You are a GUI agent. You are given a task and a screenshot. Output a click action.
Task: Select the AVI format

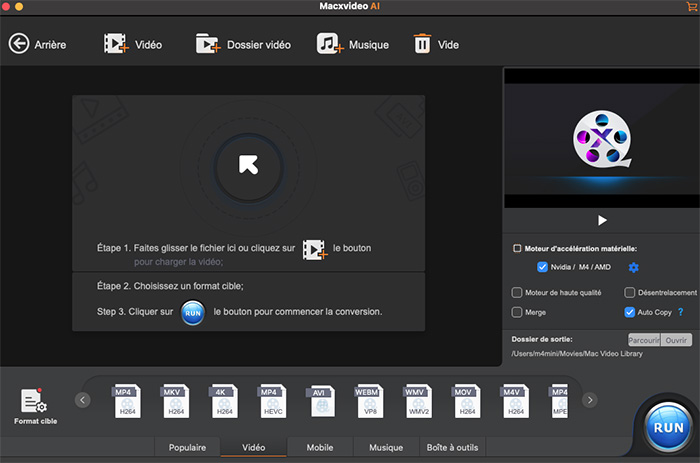point(321,400)
